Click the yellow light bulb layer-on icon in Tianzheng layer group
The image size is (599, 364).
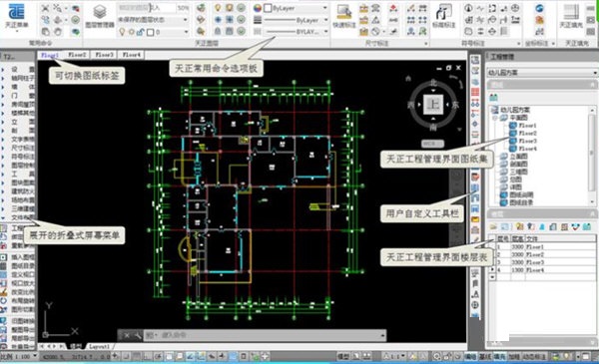pyautogui.click(x=218, y=8)
